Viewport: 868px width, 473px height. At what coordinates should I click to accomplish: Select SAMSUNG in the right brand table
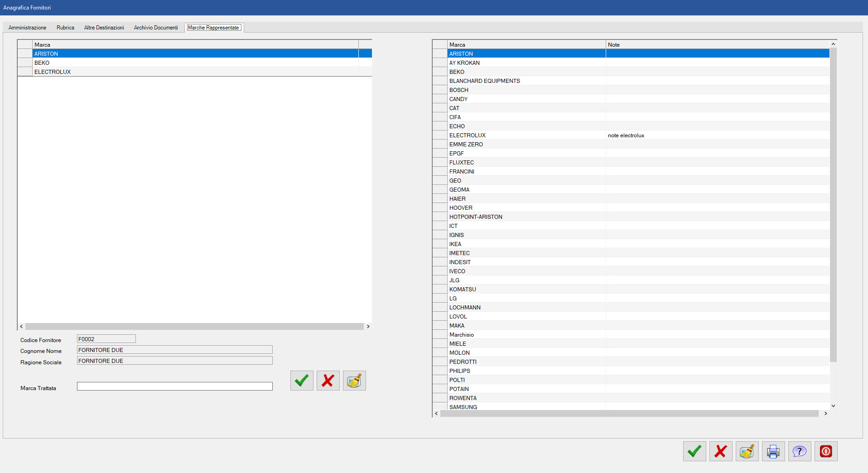[463, 407]
